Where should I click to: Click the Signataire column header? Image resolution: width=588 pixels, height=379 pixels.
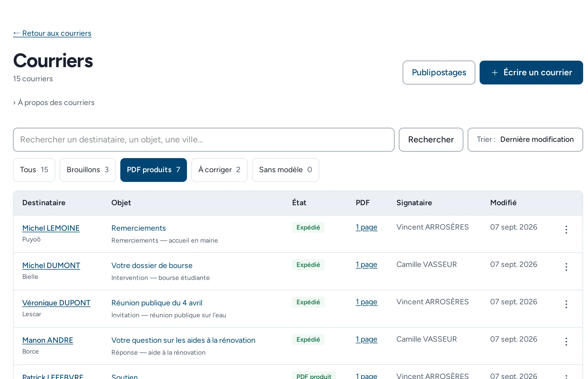(x=414, y=203)
